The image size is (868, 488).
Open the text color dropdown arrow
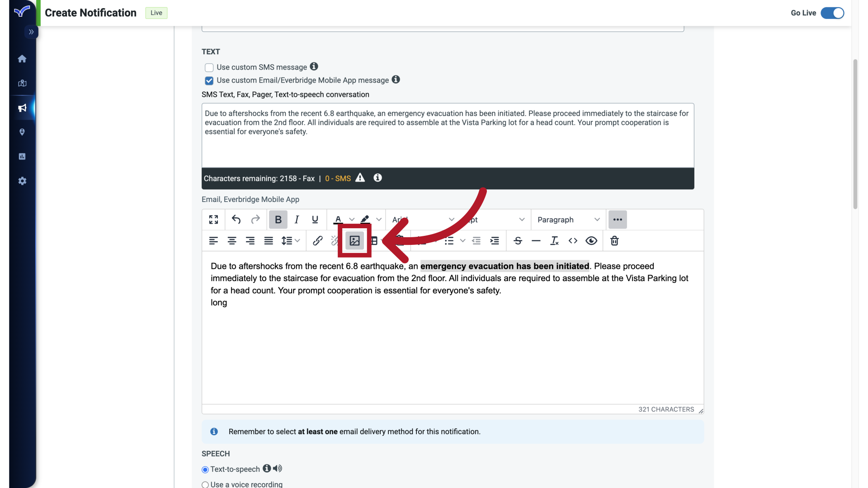point(352,220)
